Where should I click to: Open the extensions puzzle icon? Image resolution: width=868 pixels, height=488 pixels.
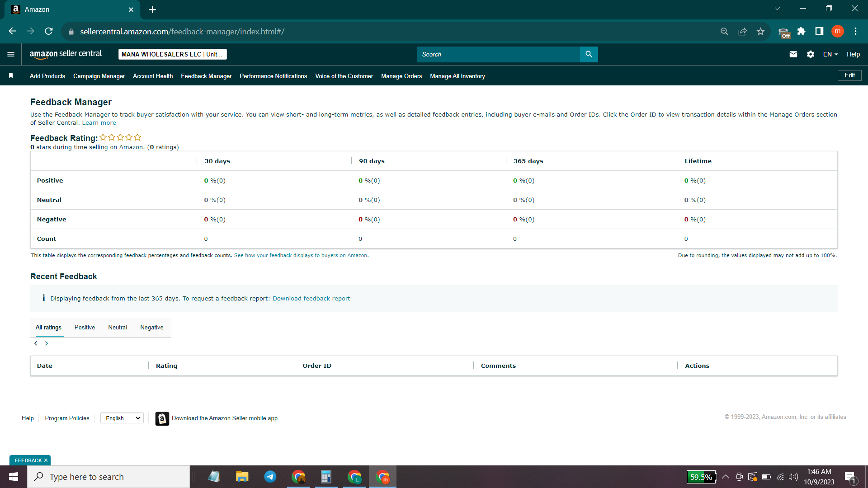click(801, 31)
